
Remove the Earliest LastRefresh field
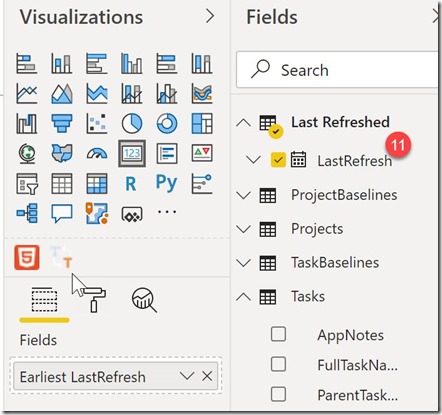(207, 376)
